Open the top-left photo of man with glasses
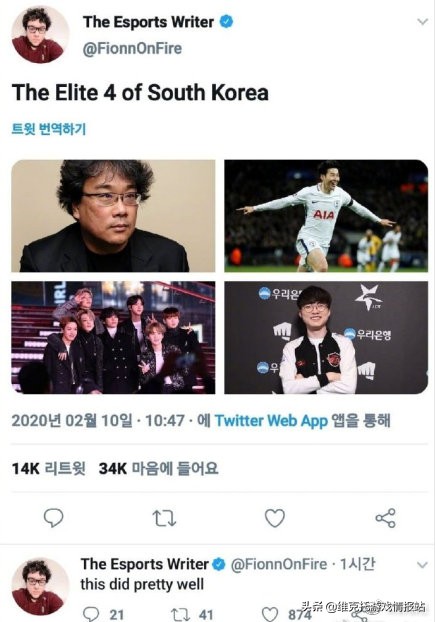 [113, 216]
